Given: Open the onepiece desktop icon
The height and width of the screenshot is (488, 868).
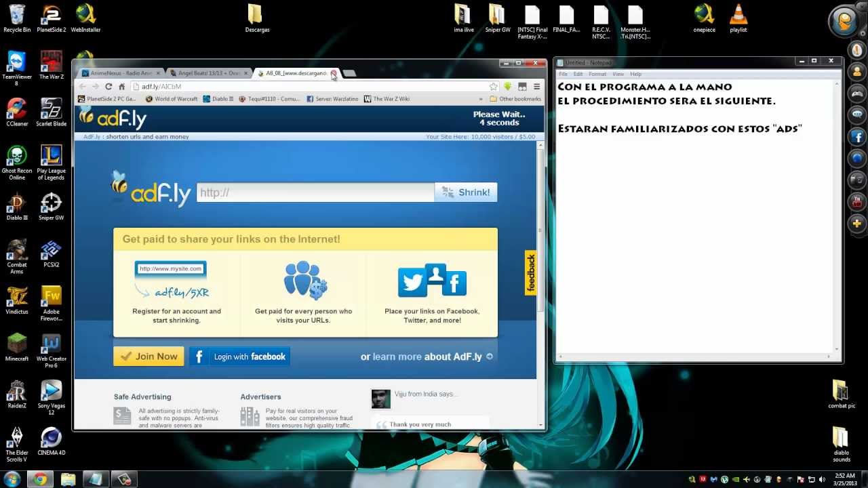Looking at the screenshot, I should tap(704, 18).
